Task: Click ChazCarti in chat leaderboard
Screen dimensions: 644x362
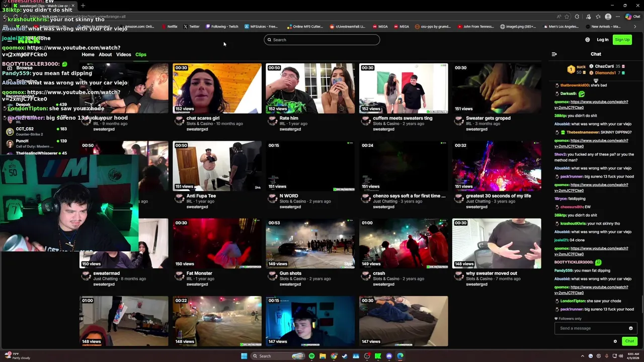Action: click(x=604, y=66)
